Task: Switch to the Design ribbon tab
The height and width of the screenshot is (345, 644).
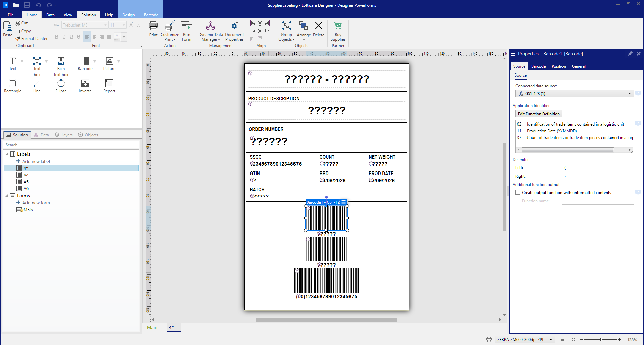Action: (128, 15)
